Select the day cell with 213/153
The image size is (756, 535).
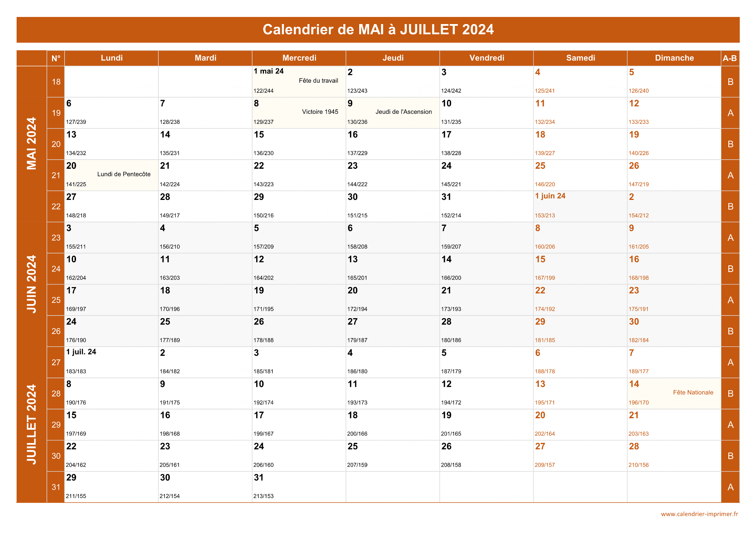pos(299,487)
